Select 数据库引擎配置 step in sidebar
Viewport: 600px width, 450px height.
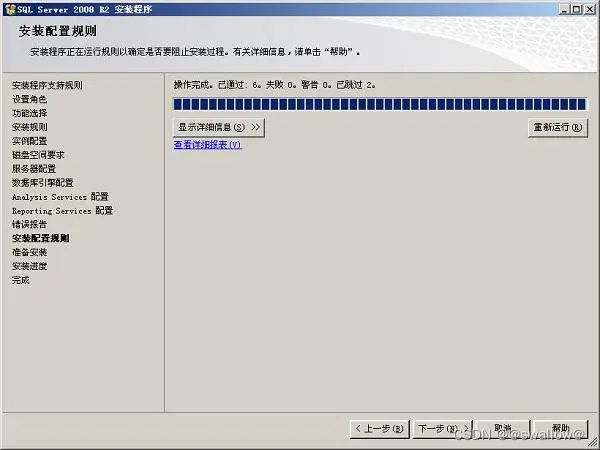coord(42,183)
